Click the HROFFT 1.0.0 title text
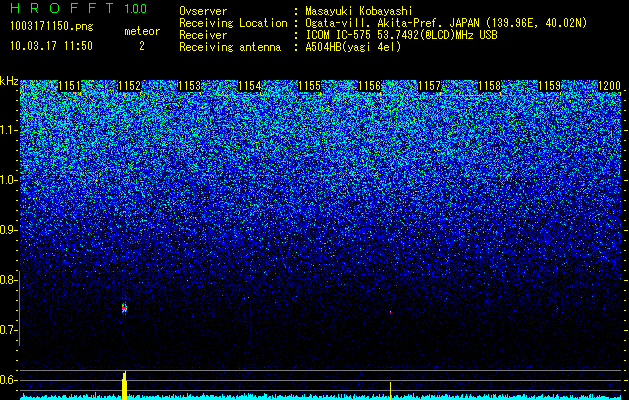The image size is (629, 400). click(x=78, y=8)
